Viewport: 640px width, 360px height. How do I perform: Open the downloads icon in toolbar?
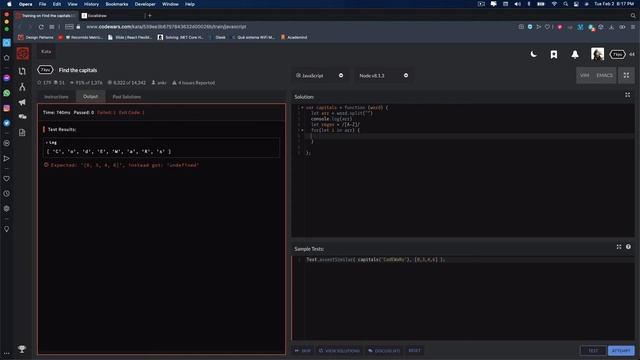611,27
